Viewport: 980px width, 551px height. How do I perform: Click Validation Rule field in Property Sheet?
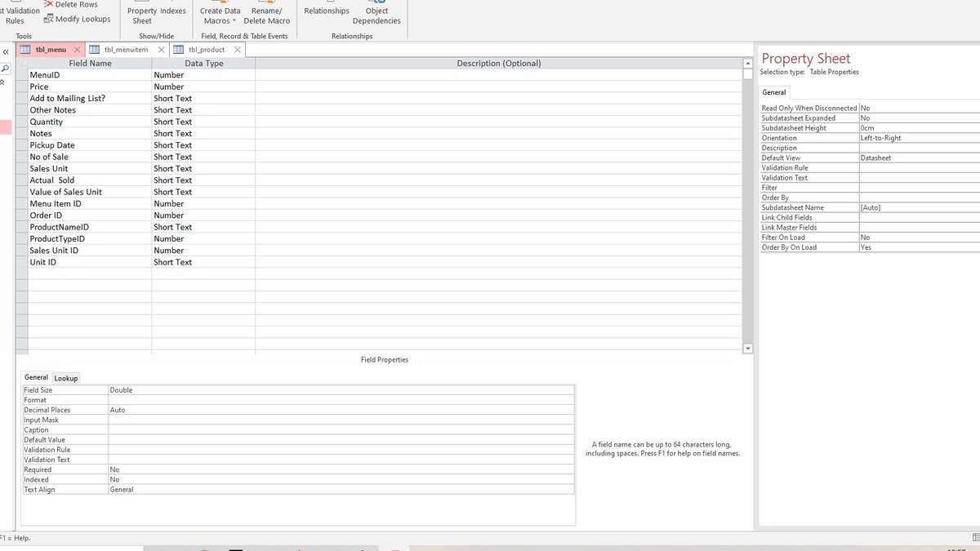(919, 167)
